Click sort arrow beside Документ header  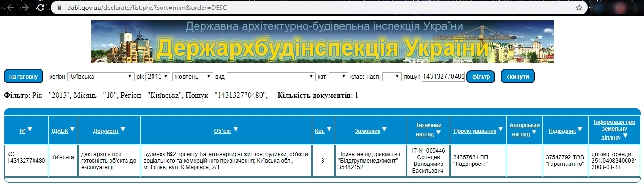coord(123,129)
